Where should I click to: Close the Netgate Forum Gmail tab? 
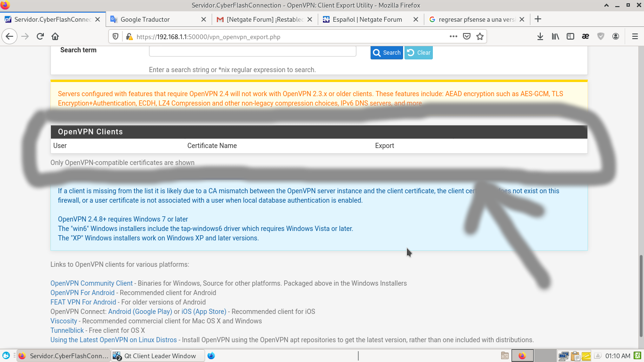(x=310, y=19)
